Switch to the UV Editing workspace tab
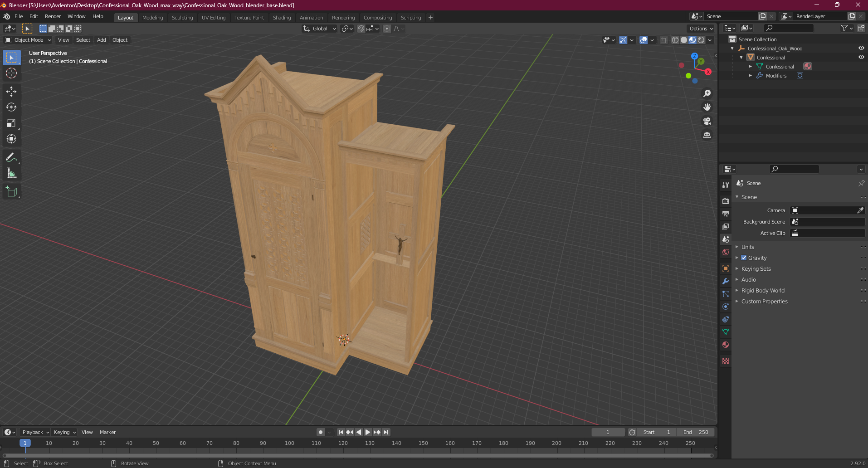Screen dimensions: 868x468 [x=214, y=18]
